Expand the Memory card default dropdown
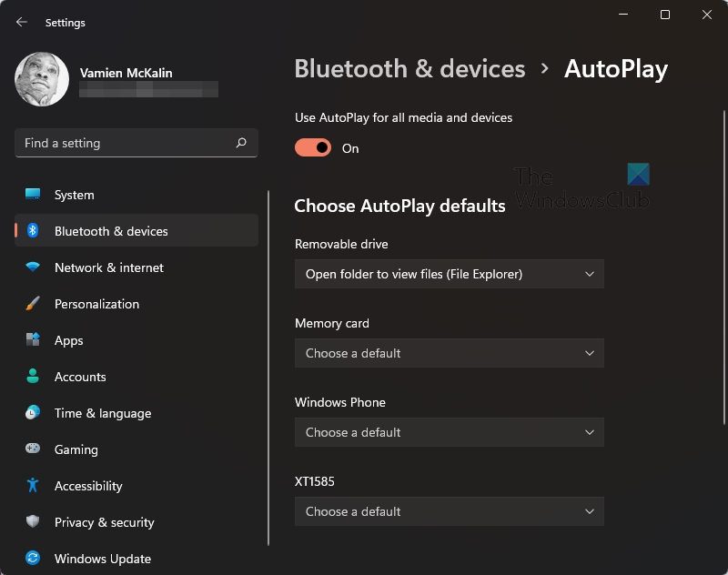 (449, 353)
